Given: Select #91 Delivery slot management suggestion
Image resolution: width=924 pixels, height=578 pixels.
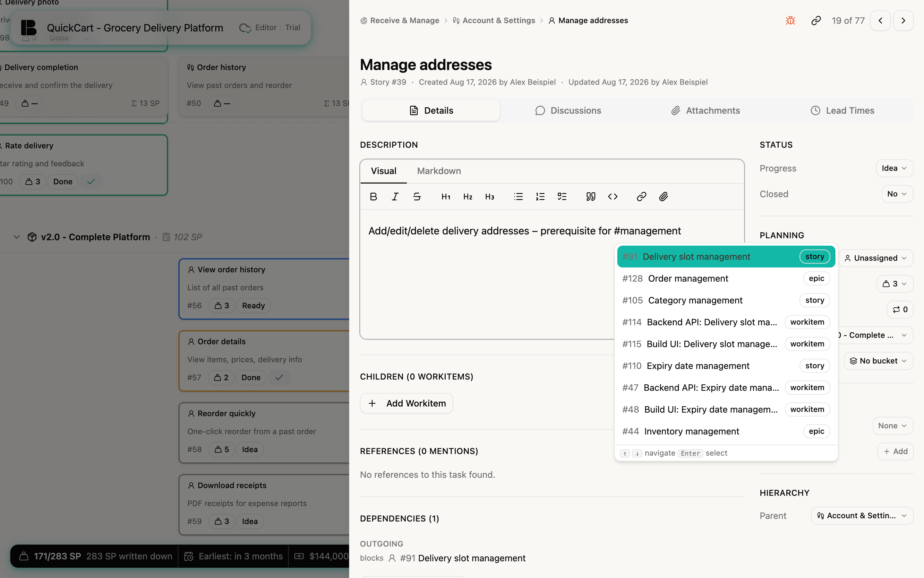Looking at the screenshot, I should pos(726,257).
